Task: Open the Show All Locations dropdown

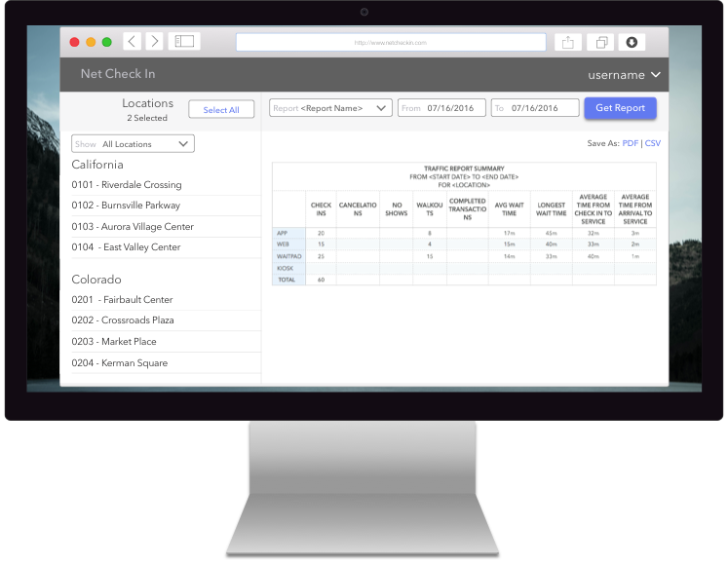Action: [133, 144]
